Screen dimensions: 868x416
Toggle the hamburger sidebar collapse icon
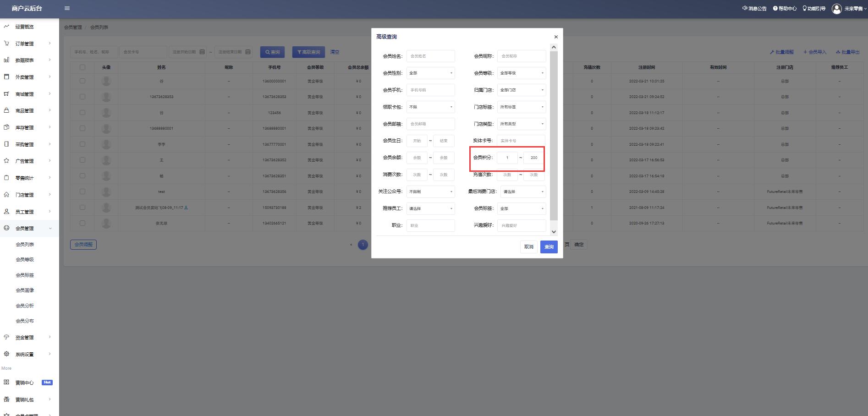pyautogui.click(x=67, y=8)
